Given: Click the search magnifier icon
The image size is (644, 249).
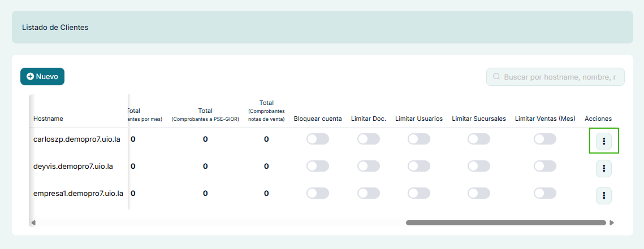Looking at the screenshot, I should pos(496,77).
